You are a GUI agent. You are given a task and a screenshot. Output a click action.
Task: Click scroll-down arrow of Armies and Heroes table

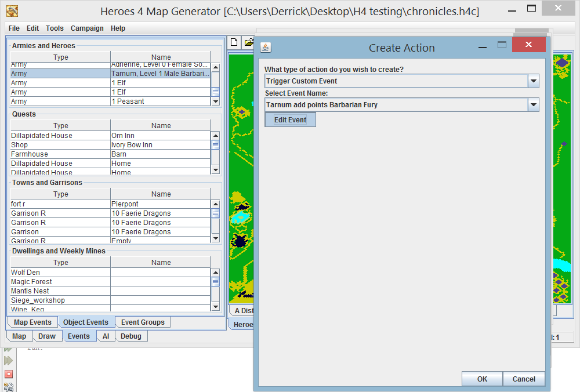(x=216, y=101)
